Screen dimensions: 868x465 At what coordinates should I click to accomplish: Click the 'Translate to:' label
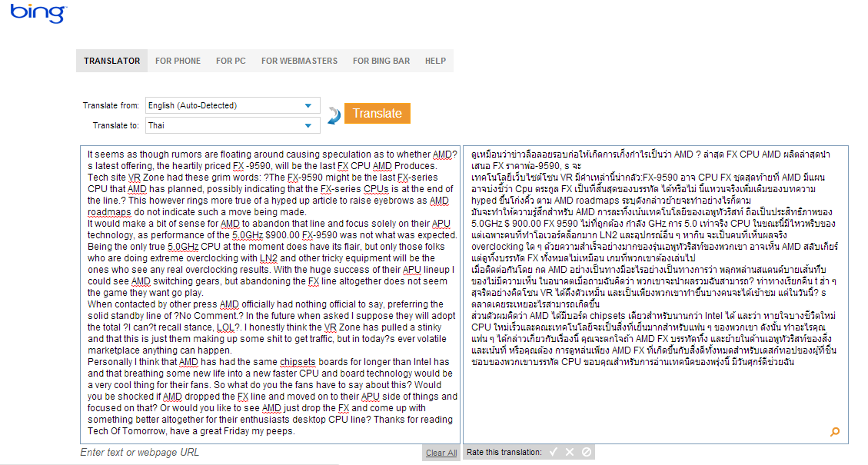pyautogui.click(x=115, y=125)
